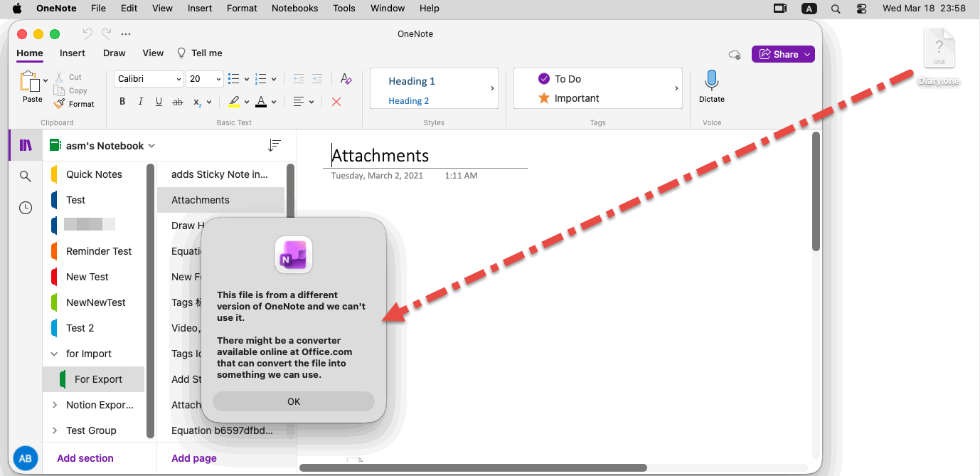Click the Dictate microphone icon
The image size is (980, 476).
point(711,81)
